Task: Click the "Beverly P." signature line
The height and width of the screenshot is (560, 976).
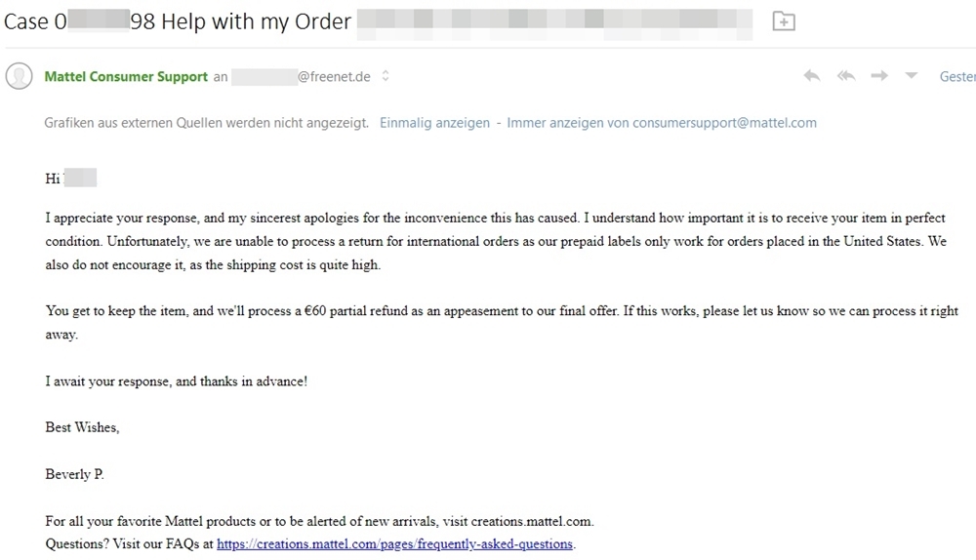Action: pyautogui.click(x=75, y=474)
